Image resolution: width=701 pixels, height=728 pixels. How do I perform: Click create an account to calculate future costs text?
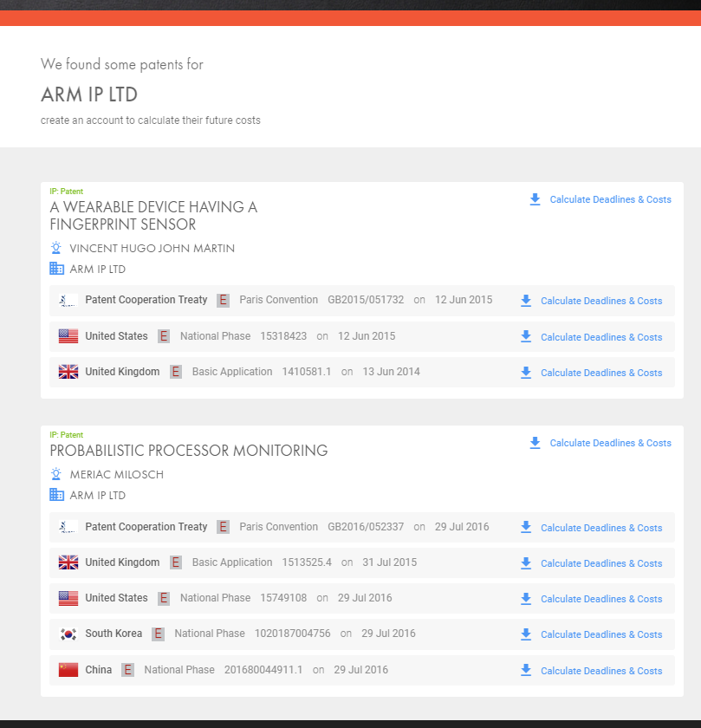coord(151,120)
